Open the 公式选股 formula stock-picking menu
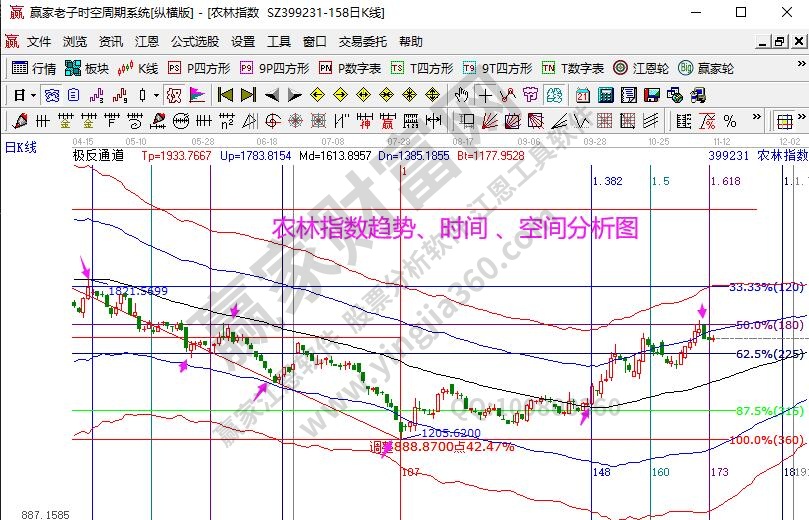This screenshot has width=809, height=520. pos(194,42)
